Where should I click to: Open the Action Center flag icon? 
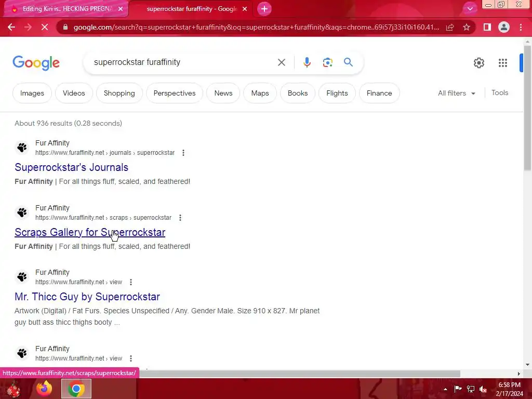click(458, 389)
